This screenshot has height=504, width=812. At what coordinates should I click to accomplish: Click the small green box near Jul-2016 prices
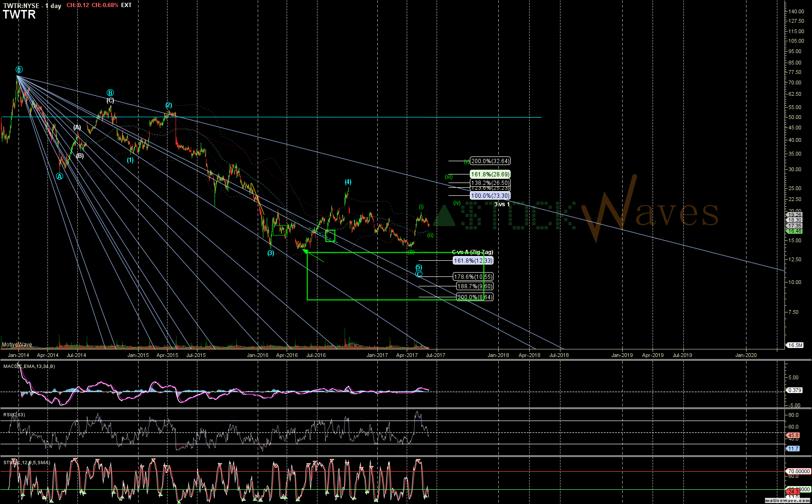click(330, 236)
